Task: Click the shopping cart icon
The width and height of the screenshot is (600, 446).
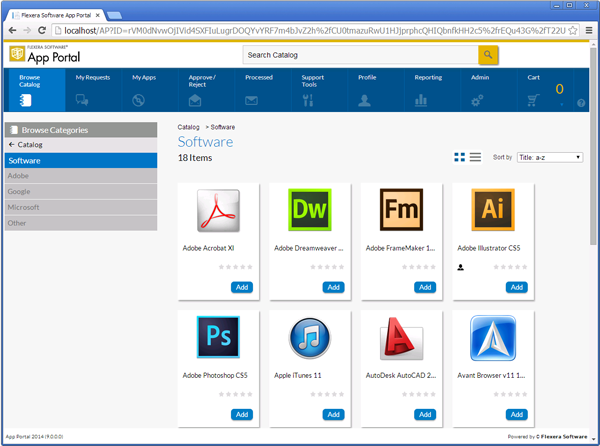Action: coord(533,100)
